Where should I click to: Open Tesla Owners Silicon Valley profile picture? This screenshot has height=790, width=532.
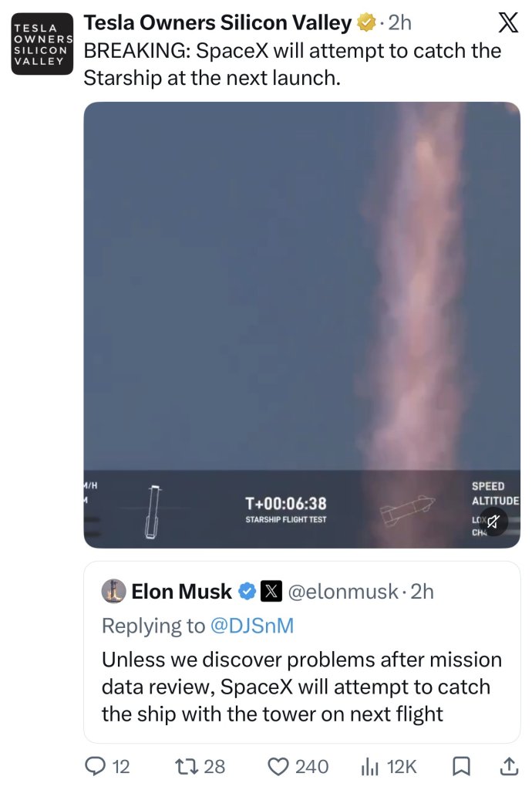click(x=42, y=44)
